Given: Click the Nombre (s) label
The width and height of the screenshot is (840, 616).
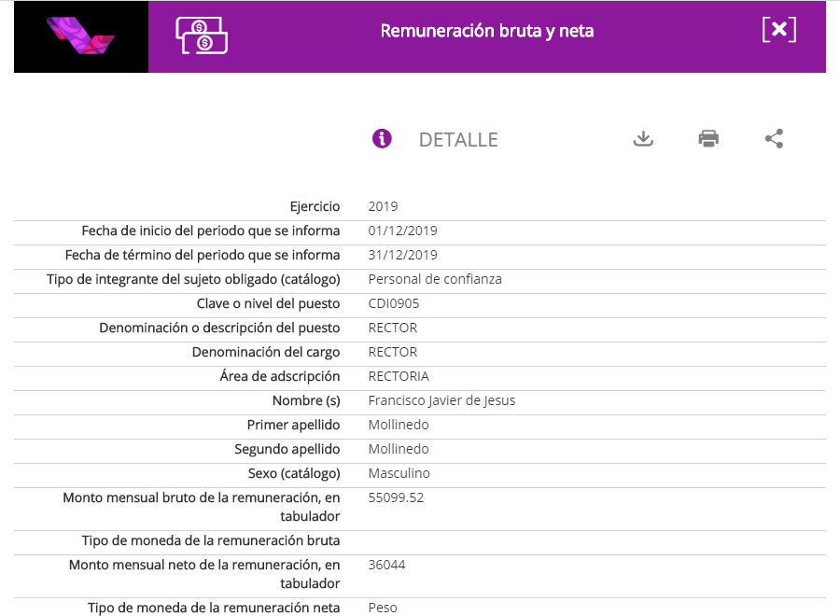Looking at the screenshot, I should click(306, 400).
